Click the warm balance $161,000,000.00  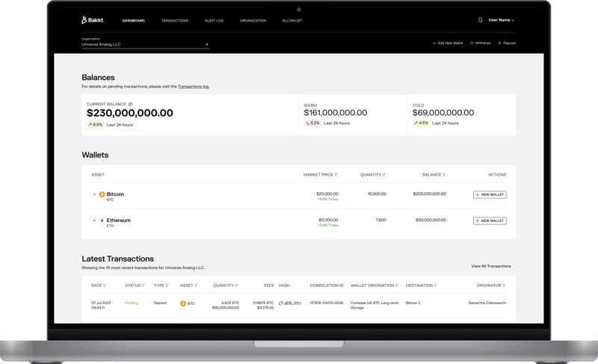pyautogui.click(x=336, y=112)
